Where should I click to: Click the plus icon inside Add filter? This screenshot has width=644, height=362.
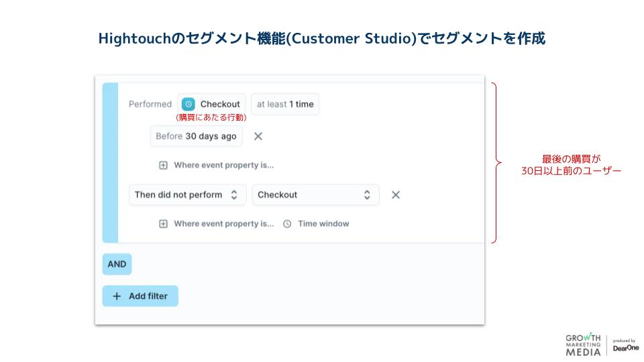tap(117, 296)
